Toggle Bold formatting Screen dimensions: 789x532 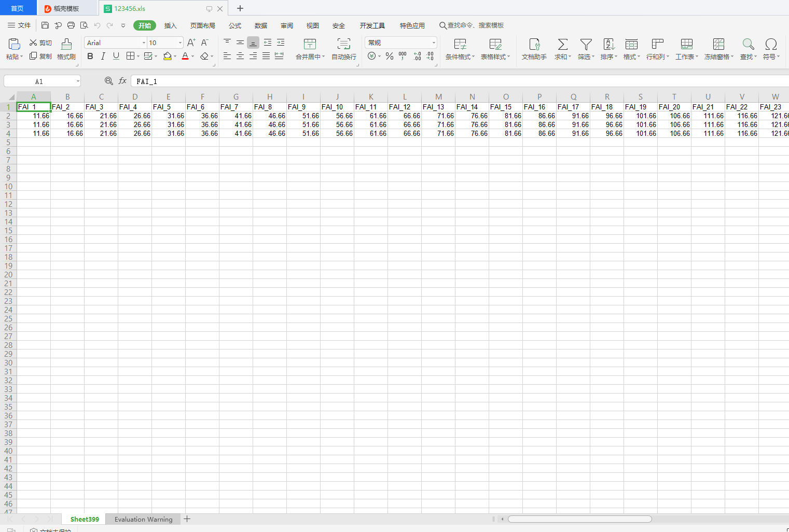coord(90,56)
